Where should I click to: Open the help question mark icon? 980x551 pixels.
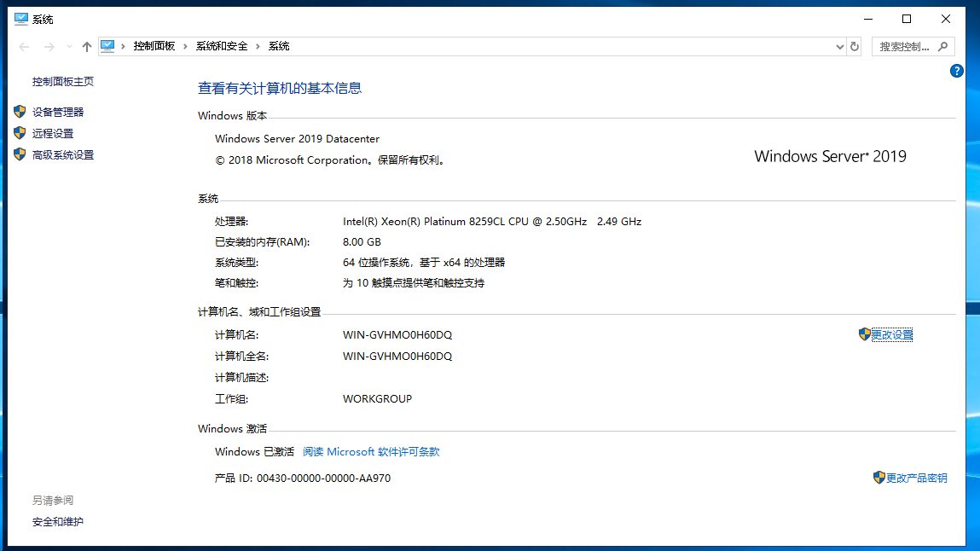956,71
